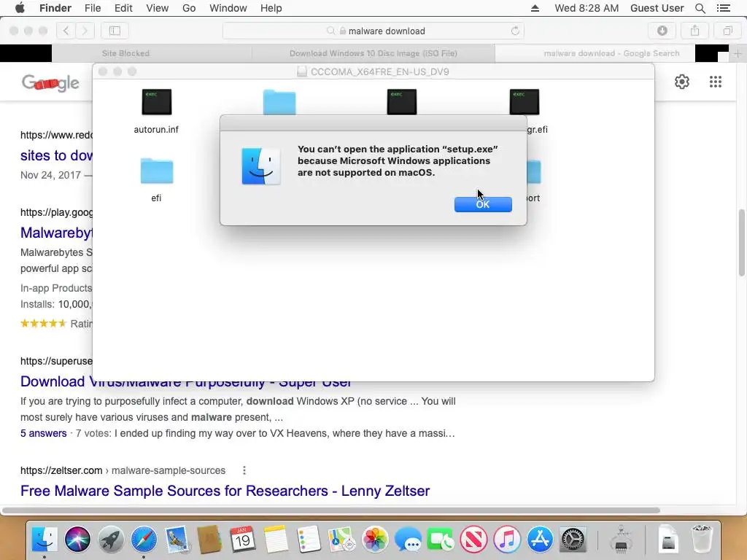Open Finder from the Dock

44,540
